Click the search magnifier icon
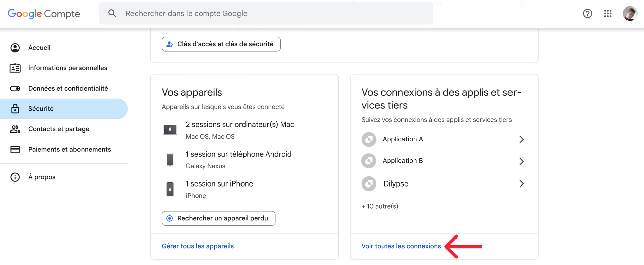Image resolution: width=644 pixels, height=265 pixels. coord(112,13)
